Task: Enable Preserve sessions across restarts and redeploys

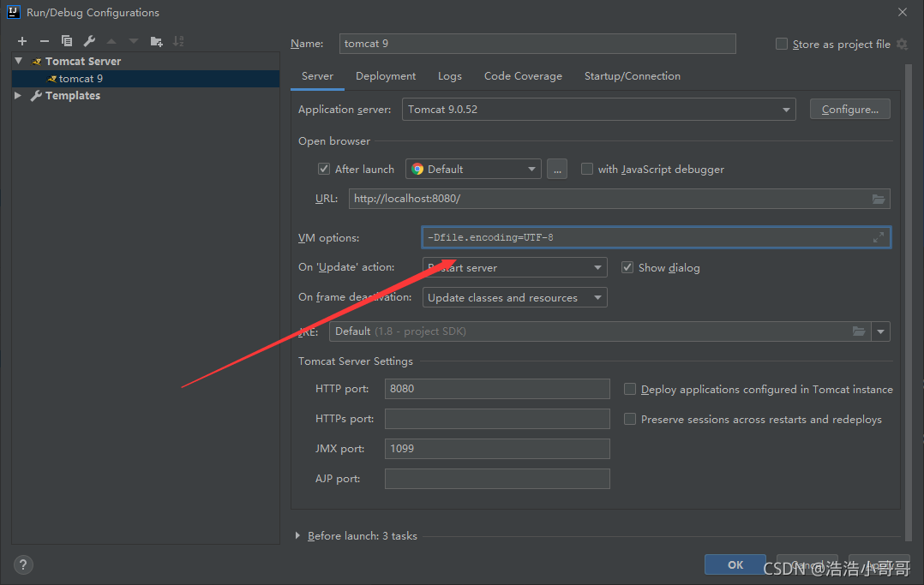Action: tap(630, 419)
